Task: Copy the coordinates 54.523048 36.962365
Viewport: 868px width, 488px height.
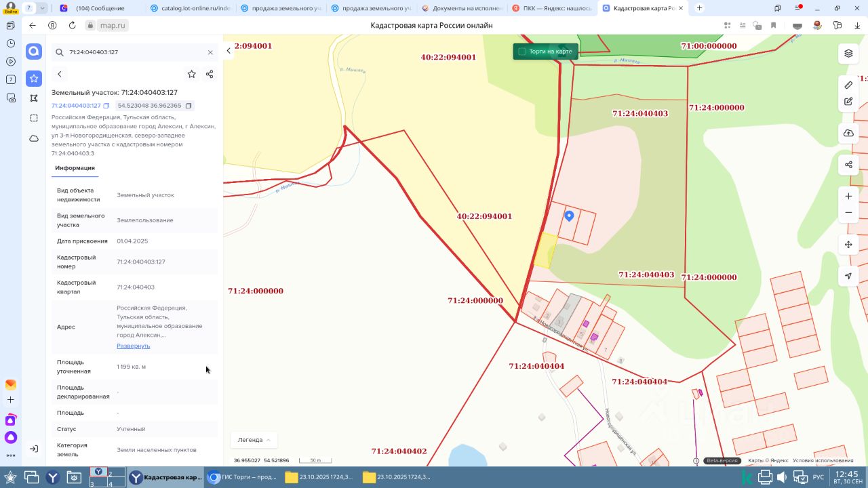Action: (x=189, y=106)
